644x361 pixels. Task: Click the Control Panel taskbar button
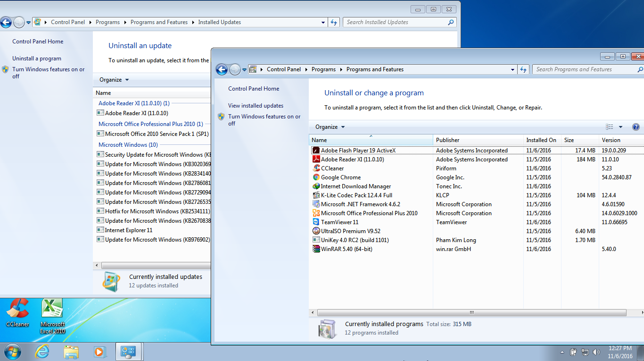point(129,352)
